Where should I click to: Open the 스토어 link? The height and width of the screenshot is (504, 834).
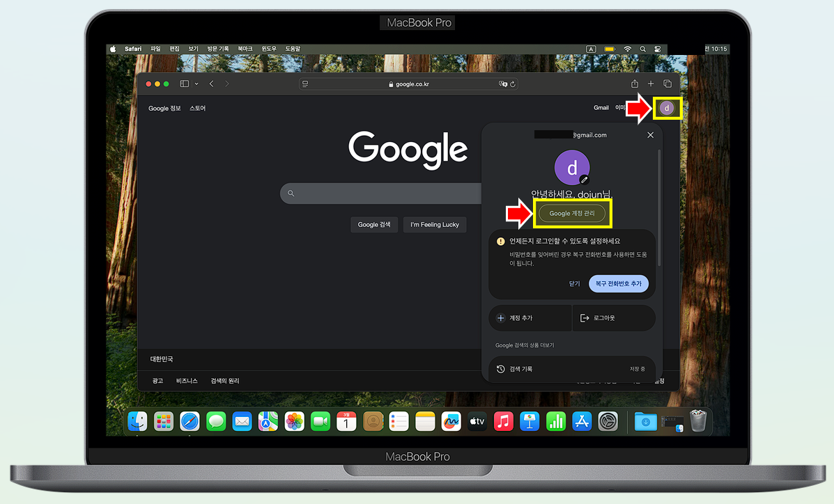pyautogui.click(x=197, y=108)
